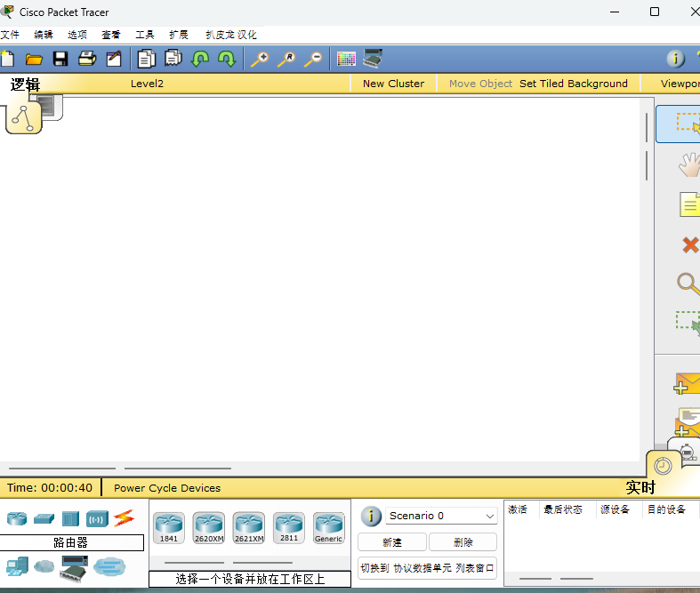Choose the Switches device category icon

[44, 518]
